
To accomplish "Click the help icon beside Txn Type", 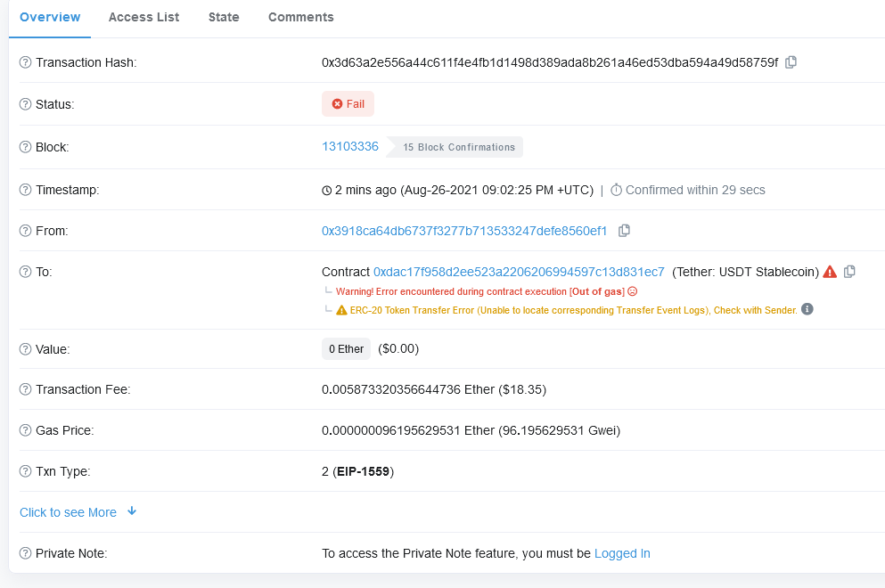I will [25, 471].
